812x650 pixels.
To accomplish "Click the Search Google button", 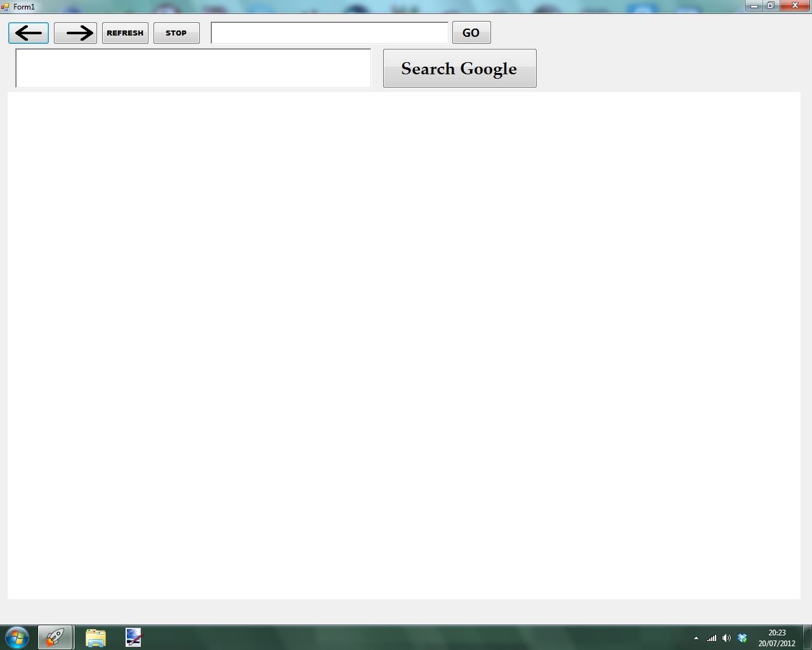I will coord(459,69).
